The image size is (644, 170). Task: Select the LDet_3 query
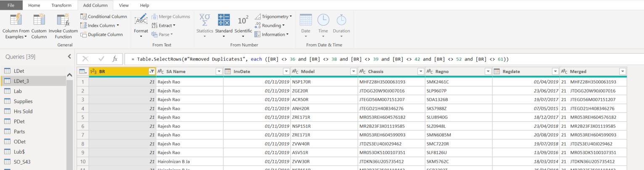coord(33,81)
